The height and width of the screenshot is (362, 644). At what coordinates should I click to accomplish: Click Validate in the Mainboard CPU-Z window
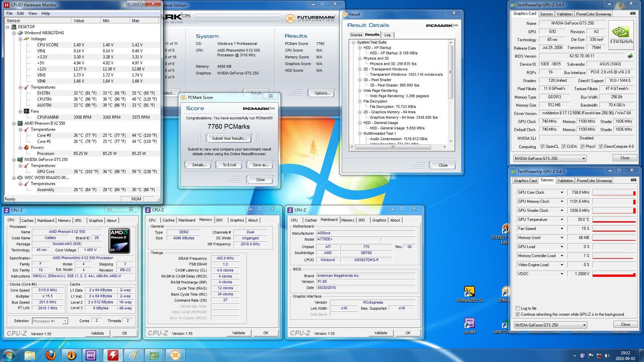point(381,333)
